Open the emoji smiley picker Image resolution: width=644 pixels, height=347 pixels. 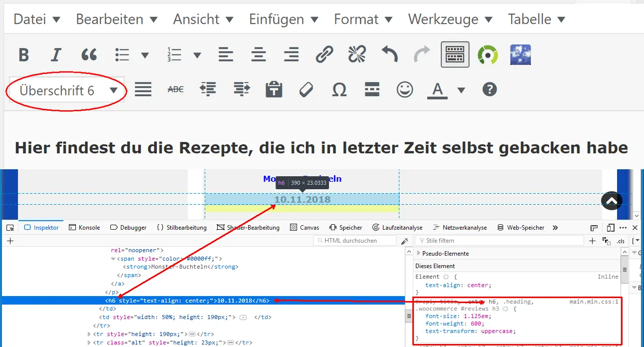tap(405, 90)
